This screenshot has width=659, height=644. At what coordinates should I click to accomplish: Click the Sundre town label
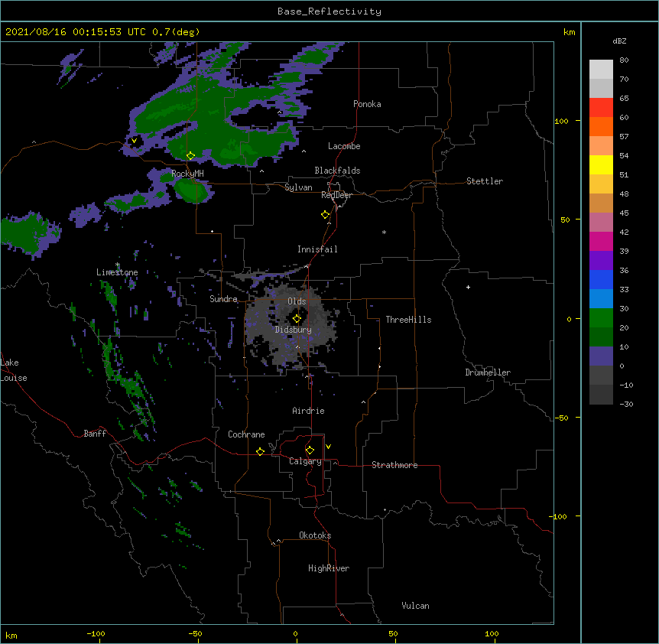pyautogui.click(x=223, y=299)
